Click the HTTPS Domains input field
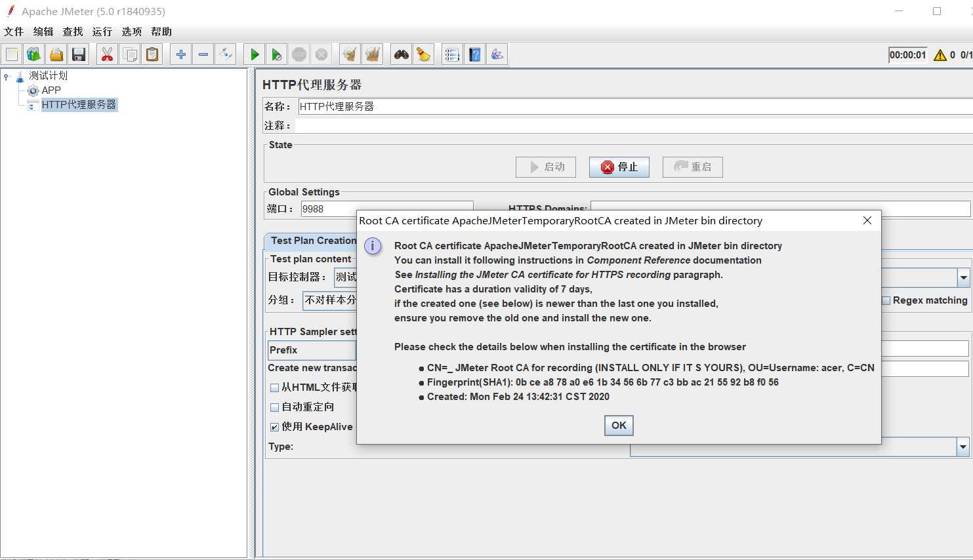 tap(780, 209)
